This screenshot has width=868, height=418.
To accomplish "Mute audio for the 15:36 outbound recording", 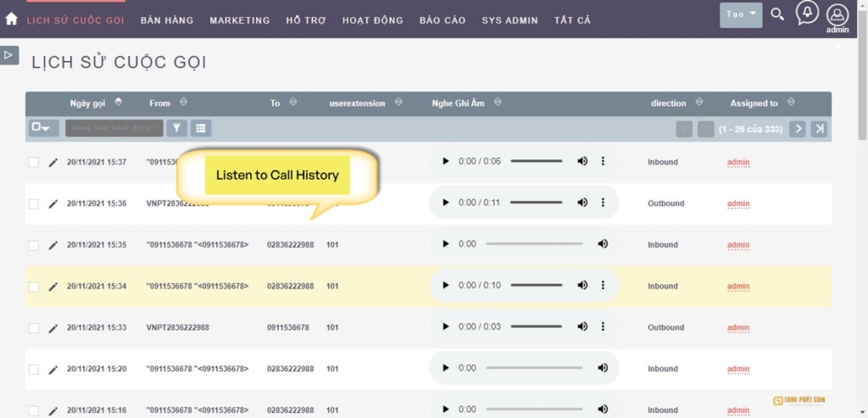I will tap(582, 203).
